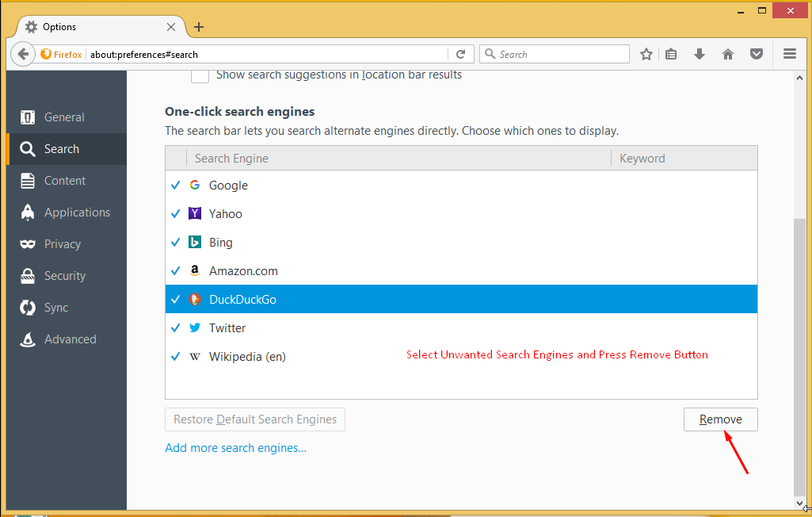Open the Search preferences section
This screenshot has height=517, width=812.
(x=67, y=149)
